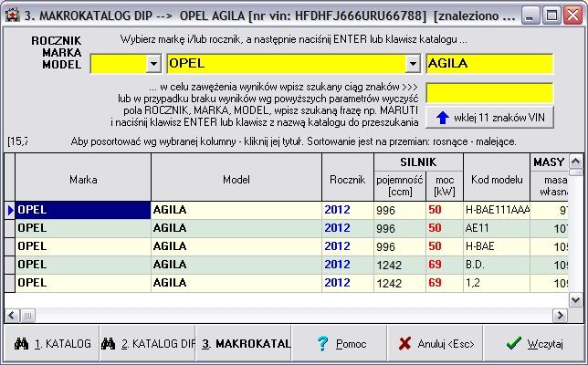Sort table by Rocznik column header
The width and height of the screenshot is (588, 365).
(x=348, y=177)
